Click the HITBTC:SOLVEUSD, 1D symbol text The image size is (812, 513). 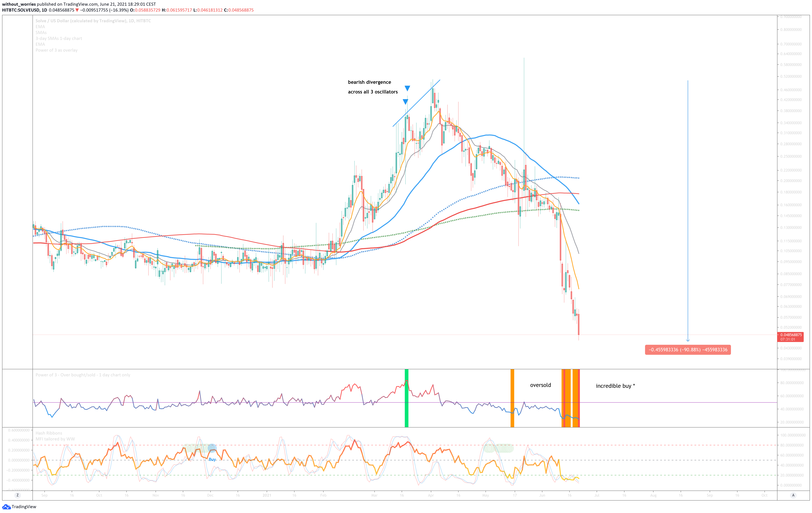point(25,10)
